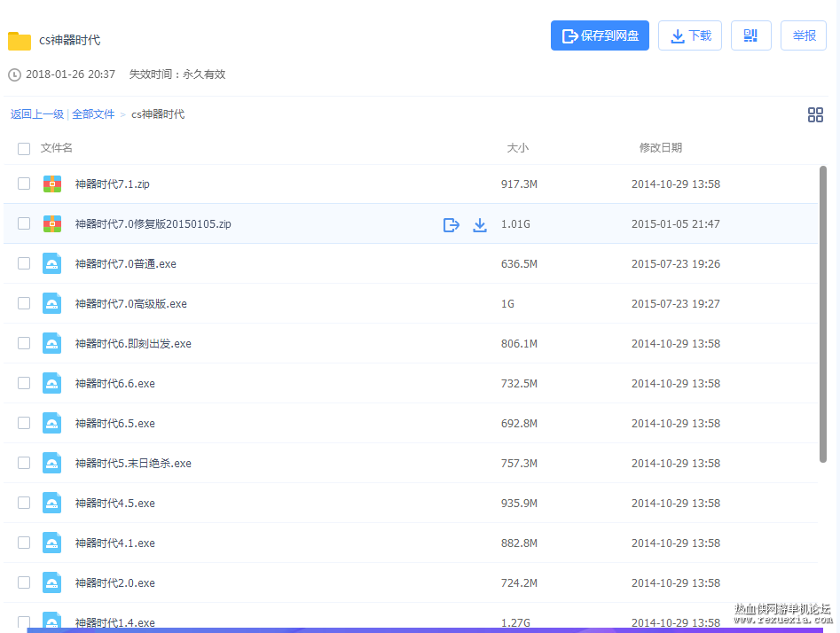
Task: Open file 神器时代7.0高级版.exe
Action: pos(130,304)
